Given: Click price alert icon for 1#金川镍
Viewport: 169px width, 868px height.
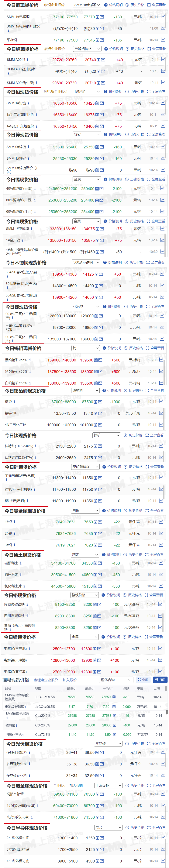Looking at the screenshot, I should click(97, 240).
